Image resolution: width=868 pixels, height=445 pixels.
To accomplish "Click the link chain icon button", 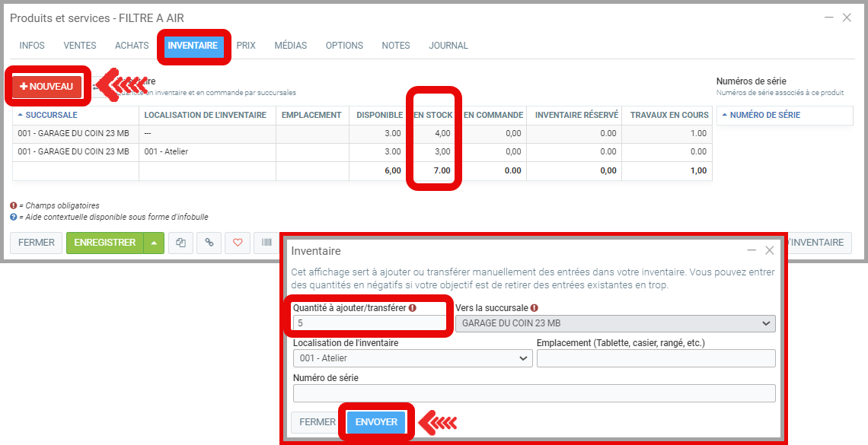I will click(x=209, y=243).
